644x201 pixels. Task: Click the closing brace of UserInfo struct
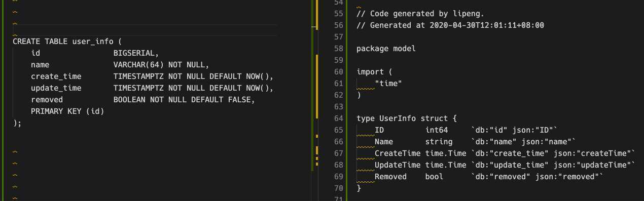point(359,188)
